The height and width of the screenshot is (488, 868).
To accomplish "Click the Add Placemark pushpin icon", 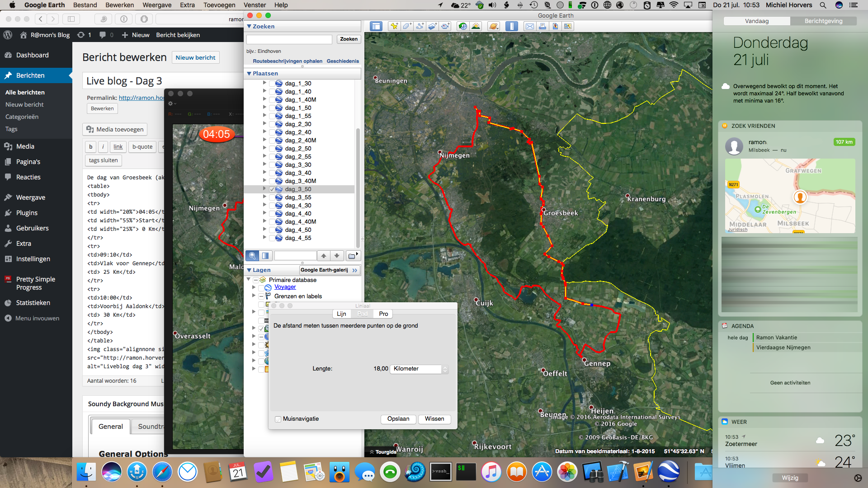I will [x=394, y=26].
